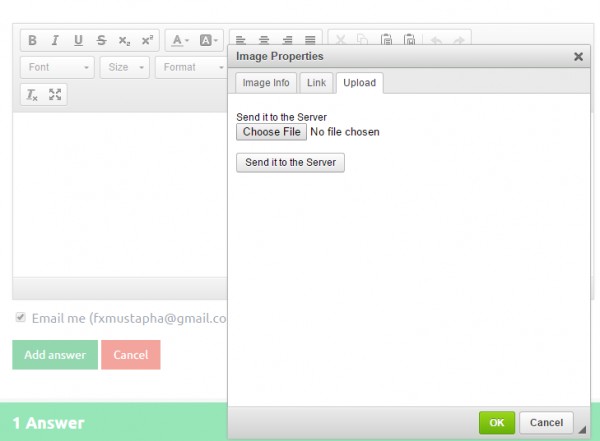Apply underline formatting

78,41
